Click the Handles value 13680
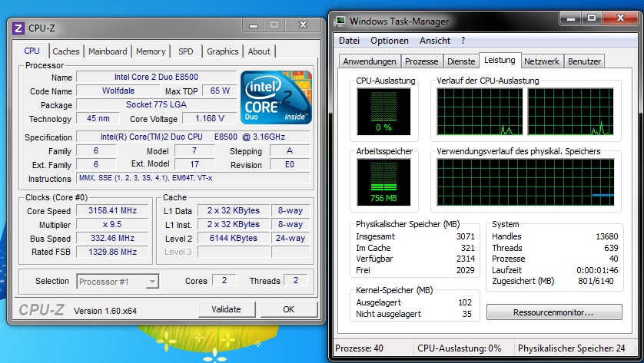The height and width of the screenshot is (363, 644). tap(606, 236)
